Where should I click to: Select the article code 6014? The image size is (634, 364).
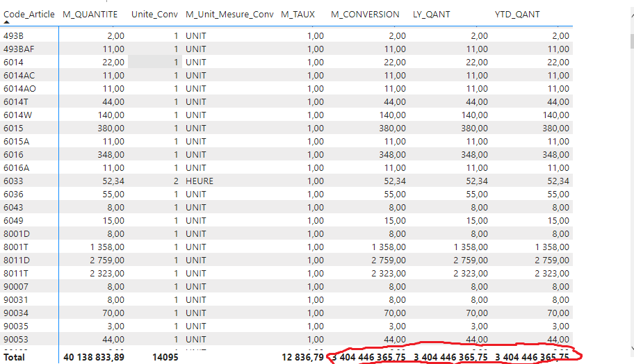click(13, 63)
